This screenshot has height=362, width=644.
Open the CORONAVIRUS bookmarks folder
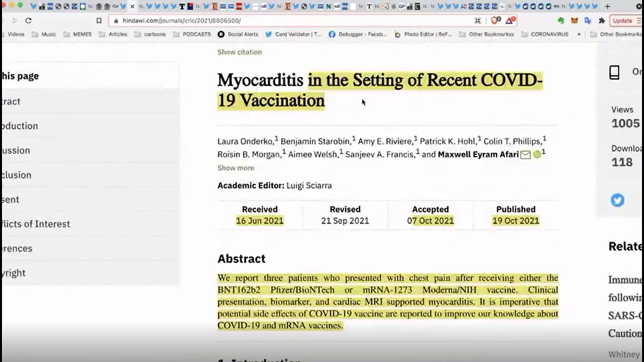pos(544,34)
